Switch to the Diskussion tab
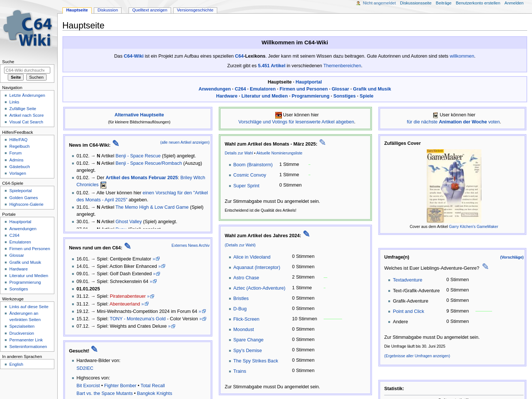This screenshot has width=532, height=399. [x=108, y=10]
